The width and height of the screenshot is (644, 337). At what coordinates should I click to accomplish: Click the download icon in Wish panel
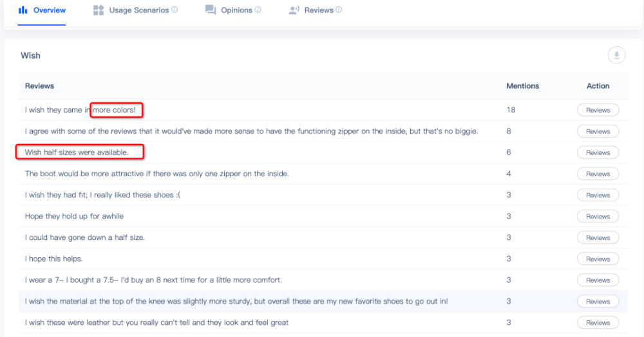pyautogui.click(x=616, y=55)
